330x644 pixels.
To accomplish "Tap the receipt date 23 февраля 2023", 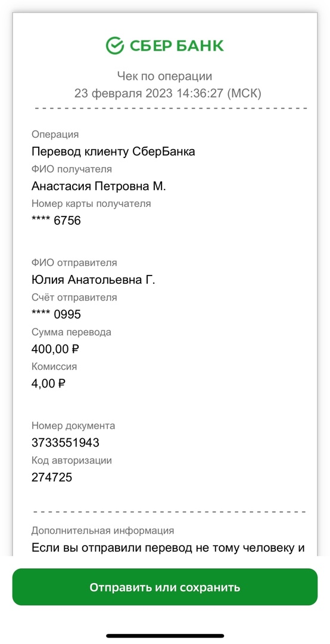I will click(x=123, y=93).
